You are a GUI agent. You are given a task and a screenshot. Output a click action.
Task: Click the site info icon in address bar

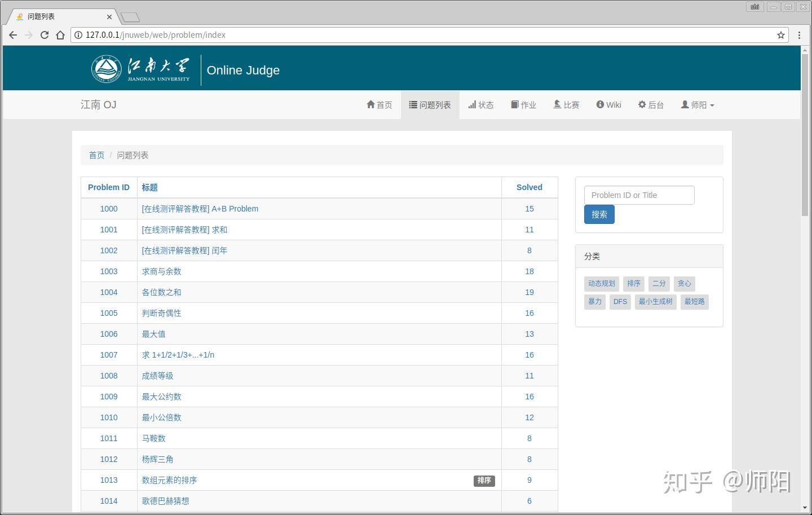(x=78, y=35)
